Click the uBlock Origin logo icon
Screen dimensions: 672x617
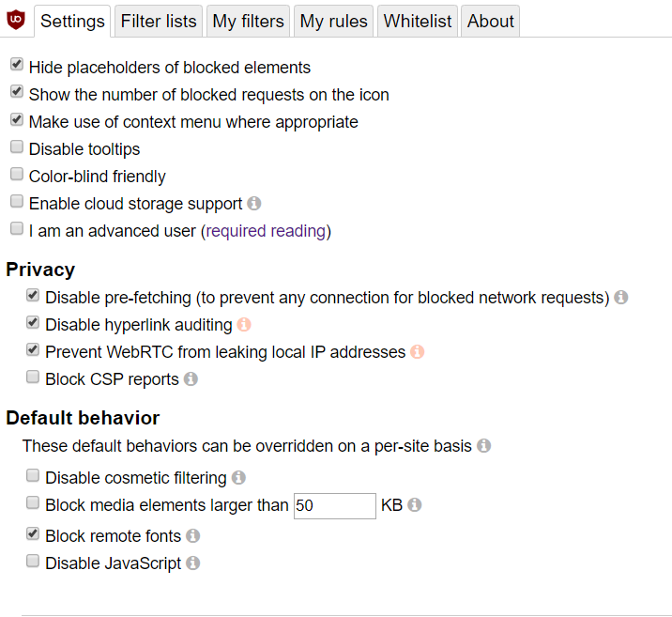click(x=15, y=19)
